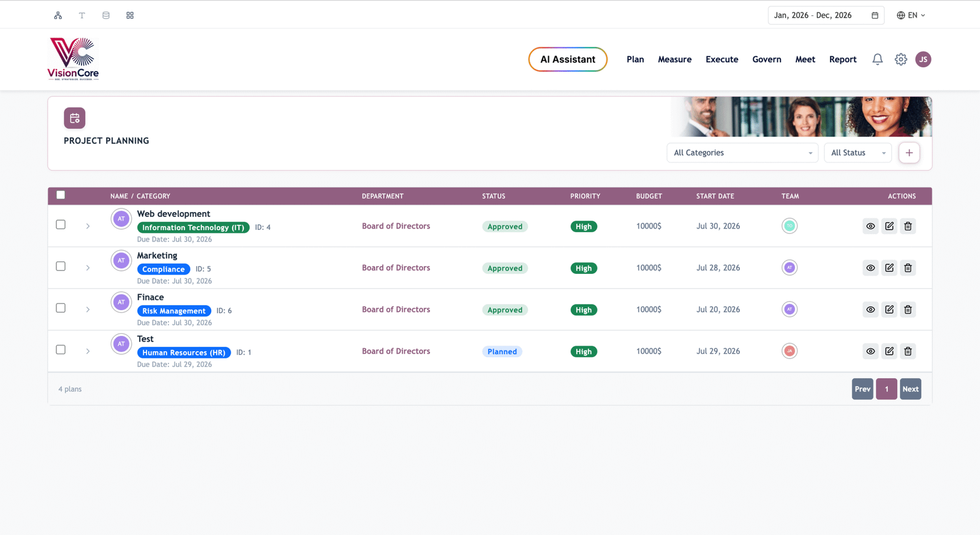Expand the Test row
The image size is (980, 535).
[88, 351]
